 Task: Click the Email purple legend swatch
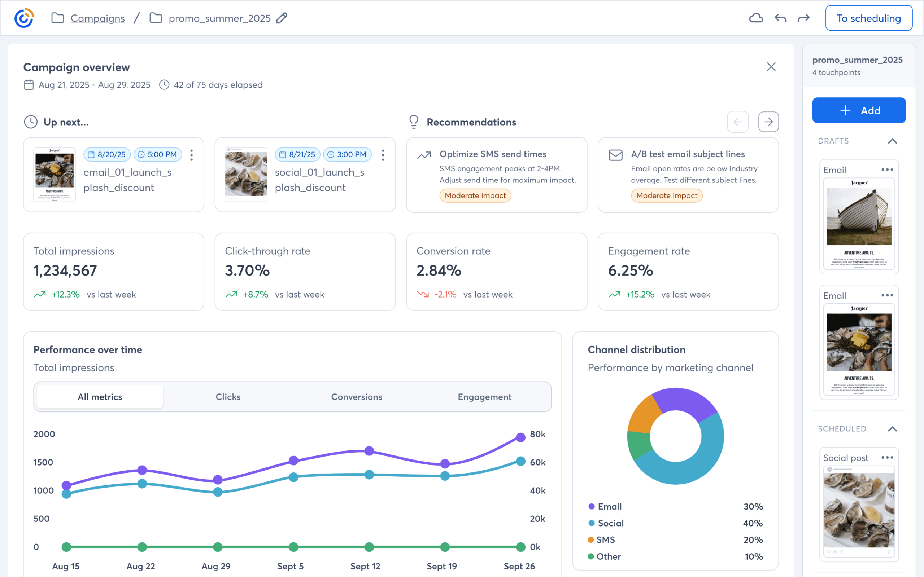click(592, 506)
